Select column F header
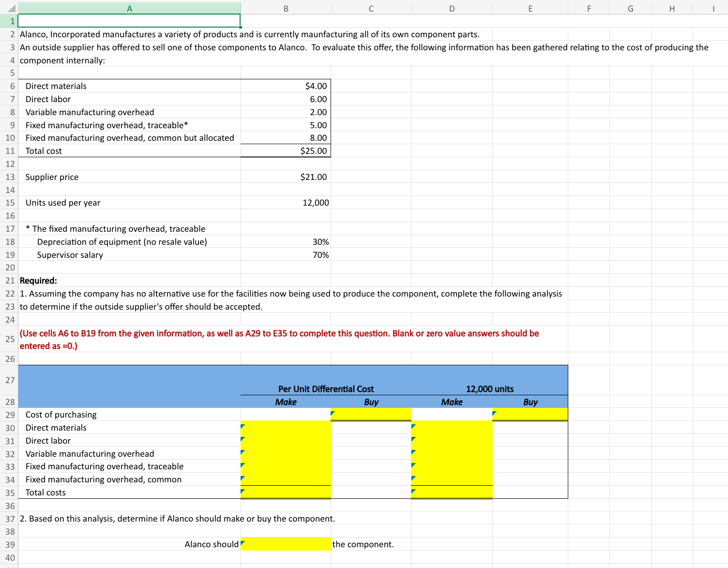Viewport: 728px width, 568px height. point(589,8)
